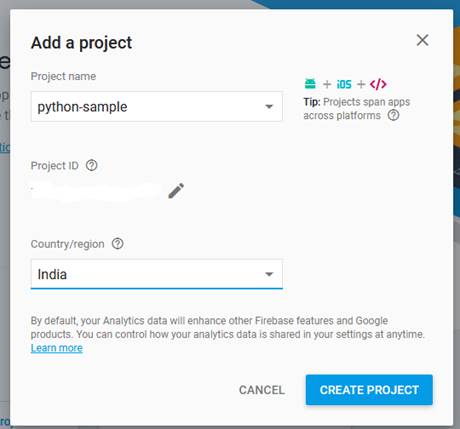The image size is (460, 429).
Task: Edit project ID with pencil icon
Action: point(176,191)
